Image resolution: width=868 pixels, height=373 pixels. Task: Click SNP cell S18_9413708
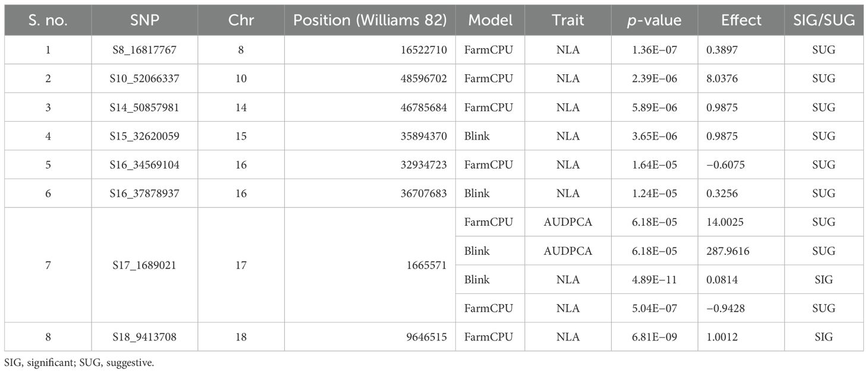(x=144, y=337)
